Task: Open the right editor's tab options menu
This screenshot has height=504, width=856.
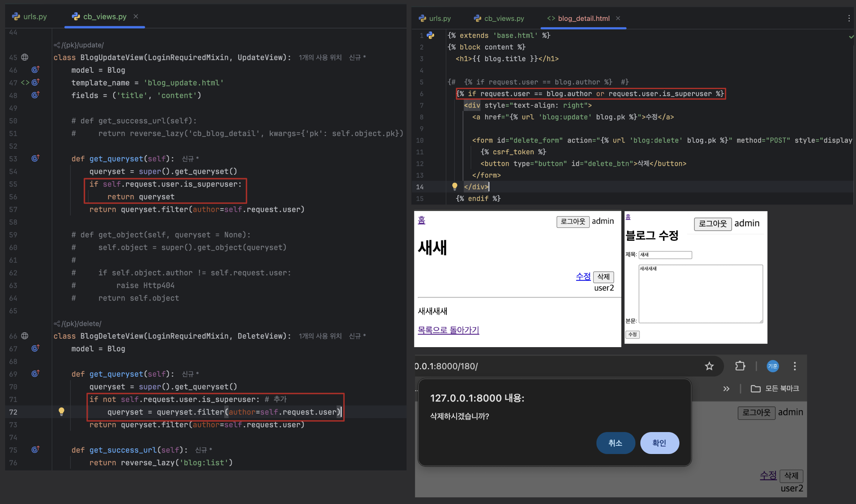Action: point(849,18)
